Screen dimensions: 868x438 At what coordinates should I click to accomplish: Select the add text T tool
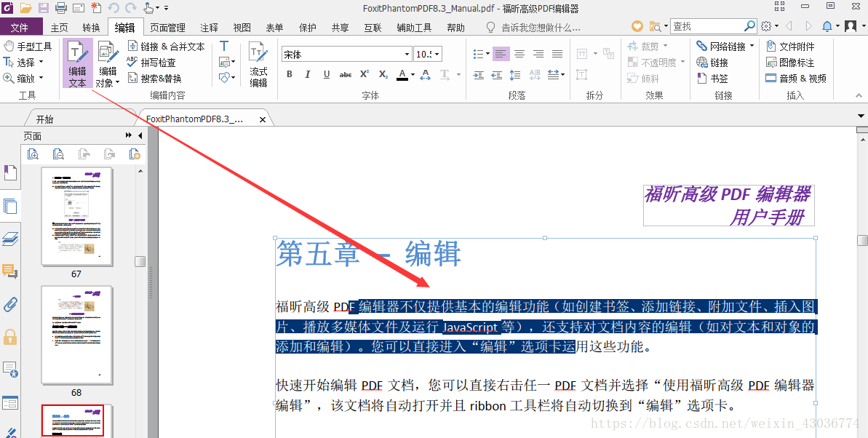pyautogui.click(x=224, y=46)
